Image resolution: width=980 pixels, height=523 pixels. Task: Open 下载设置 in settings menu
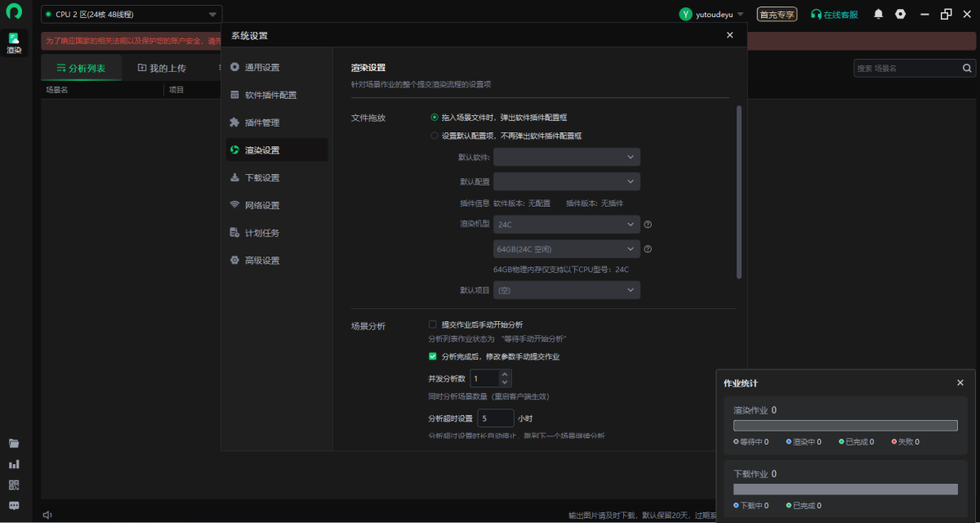click(x=262, y=178)
